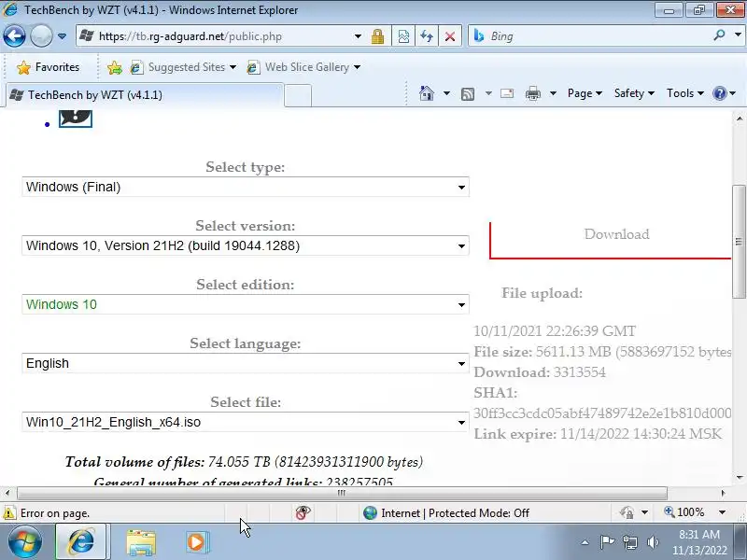Click the File size 5611.13 MB text
The height and width of the screenshot is (560, 747).
(602, 352)
